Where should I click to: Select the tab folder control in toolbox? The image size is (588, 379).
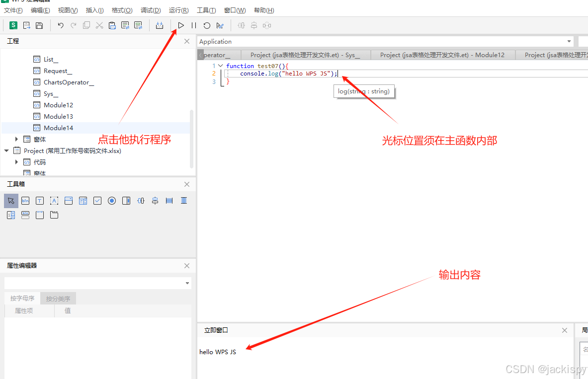54,215
